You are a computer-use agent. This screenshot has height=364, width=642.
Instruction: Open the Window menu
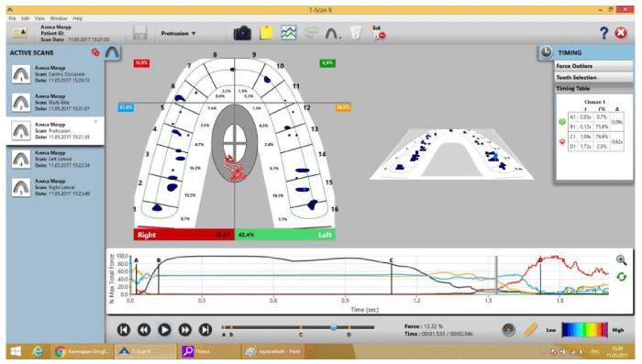[x=59, y=18]
